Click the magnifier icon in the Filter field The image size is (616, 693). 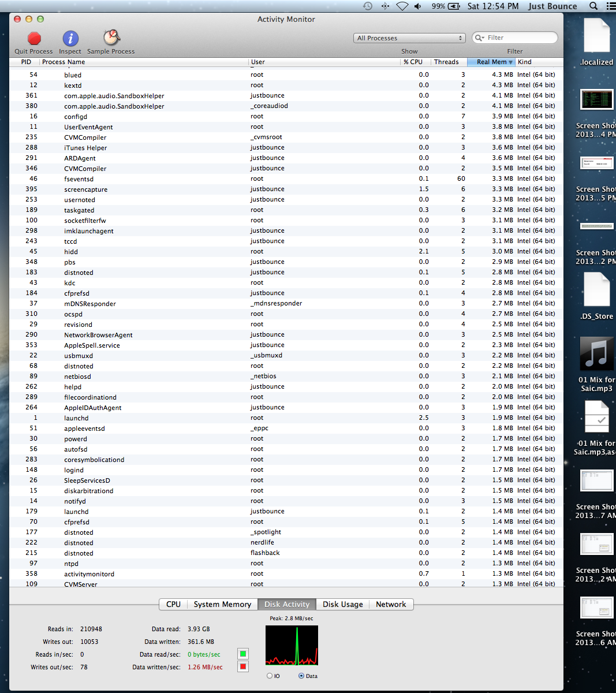click(479, 38)
